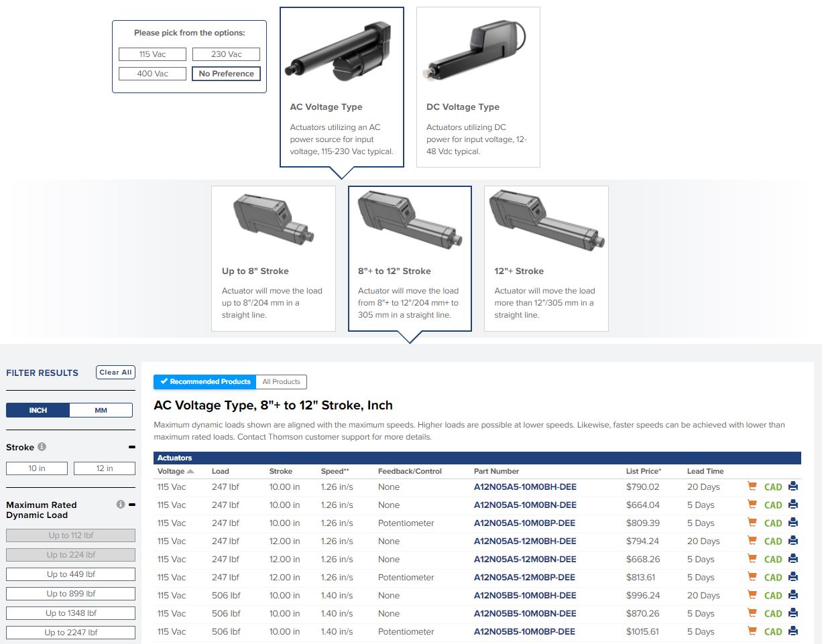This screenshot has width=822, height=644.
Task: Print the A12N05B5-10M0BP-DEE product row
Action: tap(793, 632)
